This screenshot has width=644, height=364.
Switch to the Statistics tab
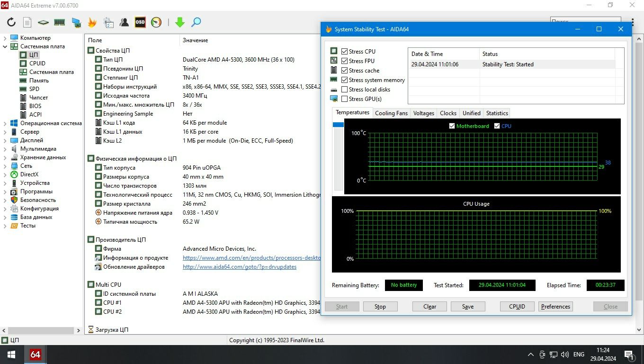497,113
